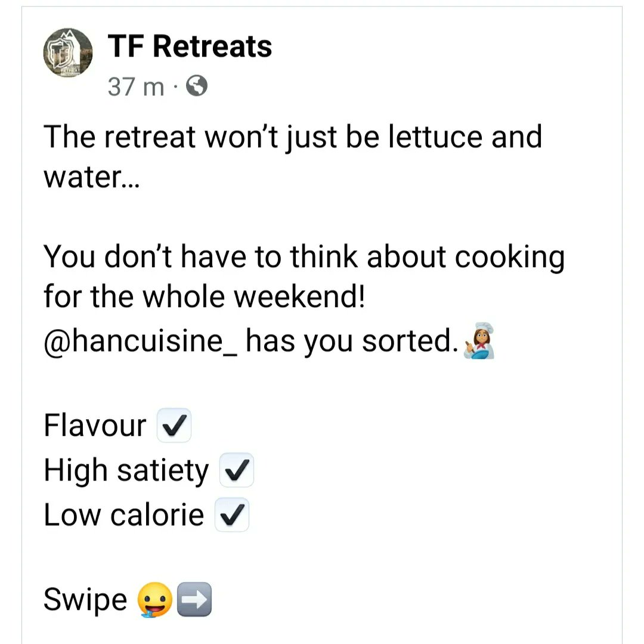Click the right arrow emoji after Swipe
This screenshot has height=644, width=644.
coord(194,599)
